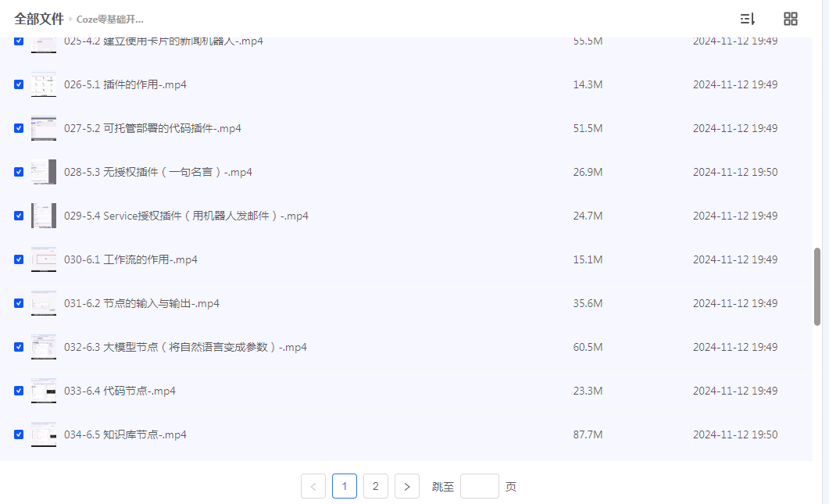Click the Coze零基础开... folder breadcrumb
829x504 pixels.
(x=110, y=20)
